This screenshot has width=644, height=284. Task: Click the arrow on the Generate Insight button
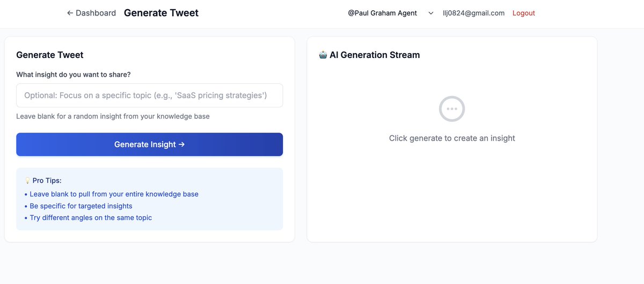pyautogui.click(x=181, y=144)
